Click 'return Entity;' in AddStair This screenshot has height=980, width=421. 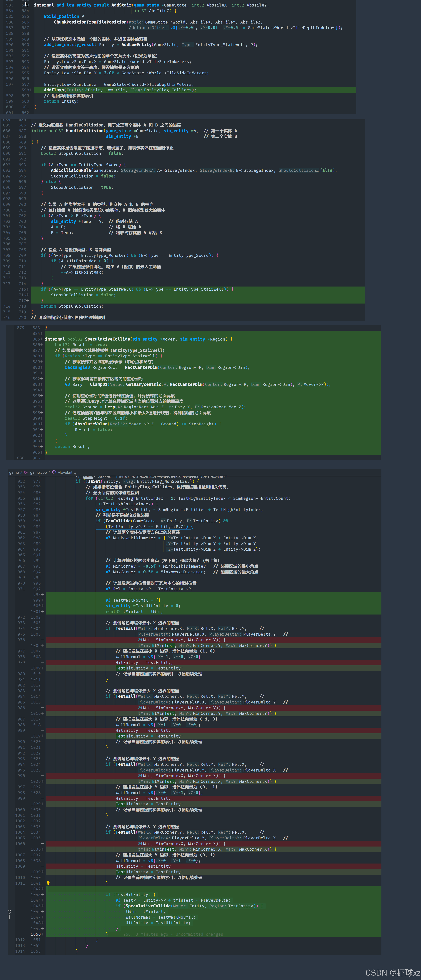[61, 101]
